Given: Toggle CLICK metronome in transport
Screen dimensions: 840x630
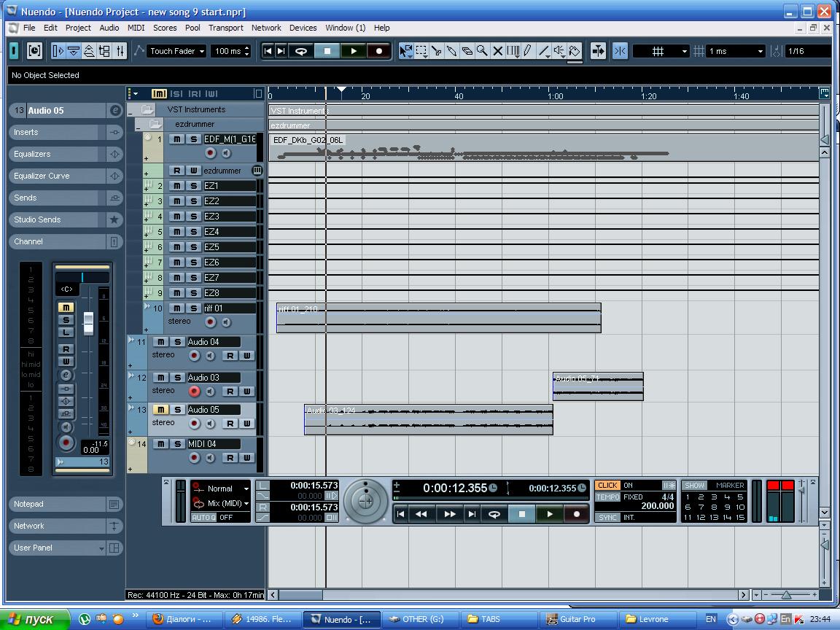Looking at the screenshot, I should (x=607, y=486).
